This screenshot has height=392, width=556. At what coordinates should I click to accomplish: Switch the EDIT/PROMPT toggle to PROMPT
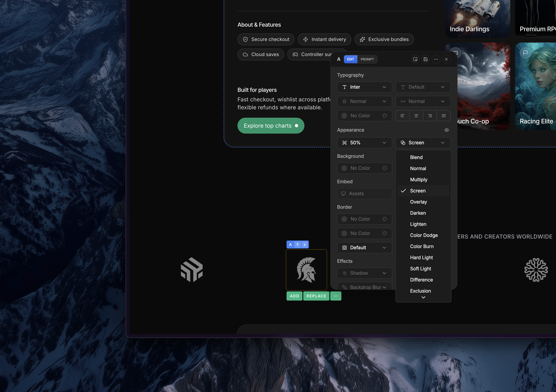(367, 59)
